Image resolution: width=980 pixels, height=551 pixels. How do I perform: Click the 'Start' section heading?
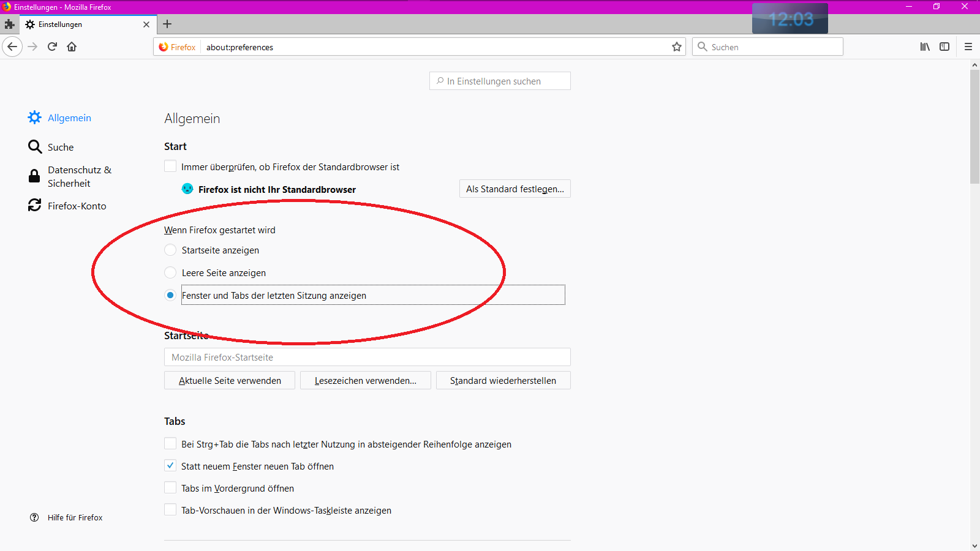[175, 146]
